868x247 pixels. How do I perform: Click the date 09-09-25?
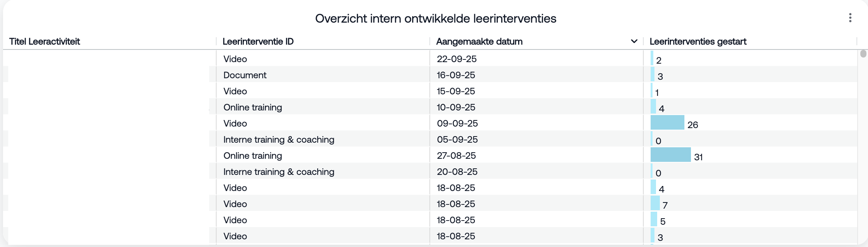pyautogui.click(x=457, y=123)
